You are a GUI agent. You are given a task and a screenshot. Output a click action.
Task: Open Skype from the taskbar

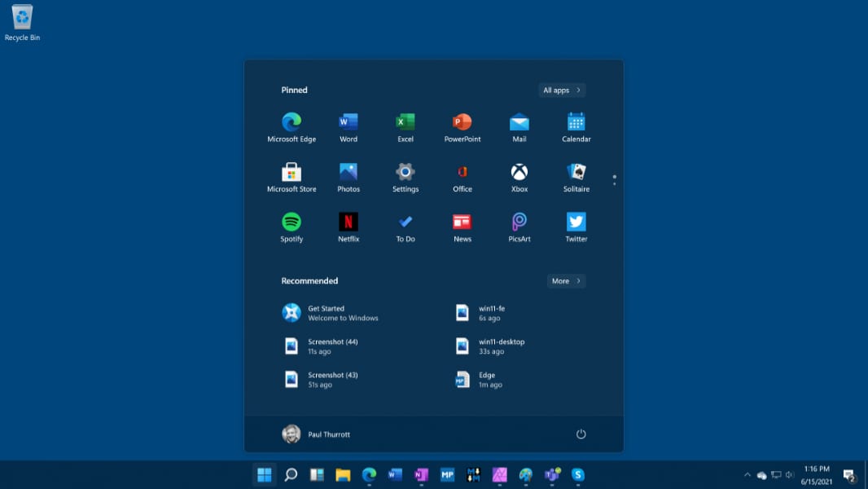[578, 474]
